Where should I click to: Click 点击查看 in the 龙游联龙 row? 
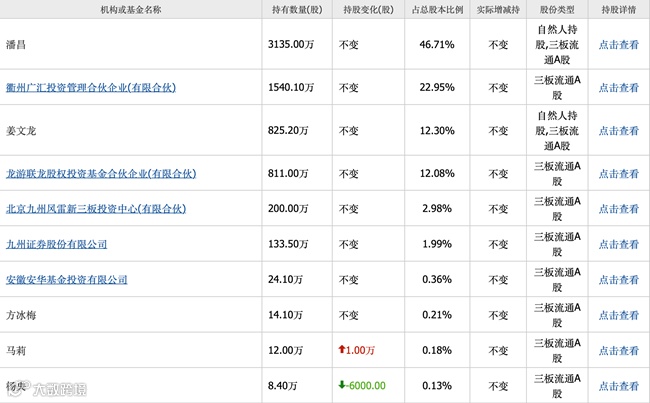pyautogui.click(x=618, y=174)
